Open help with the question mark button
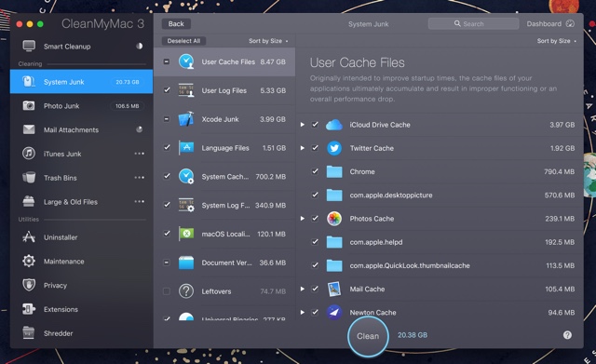The width and height of the screenshot is (596, 364). [567, 335]
